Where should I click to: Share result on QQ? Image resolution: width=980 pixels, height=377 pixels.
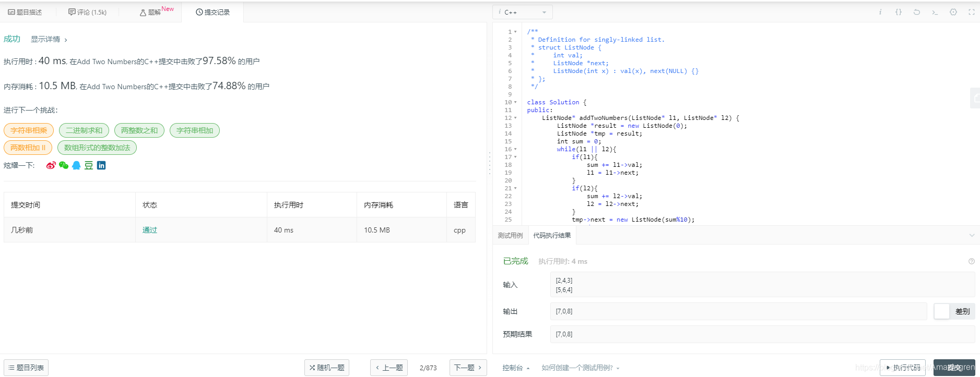76,165
